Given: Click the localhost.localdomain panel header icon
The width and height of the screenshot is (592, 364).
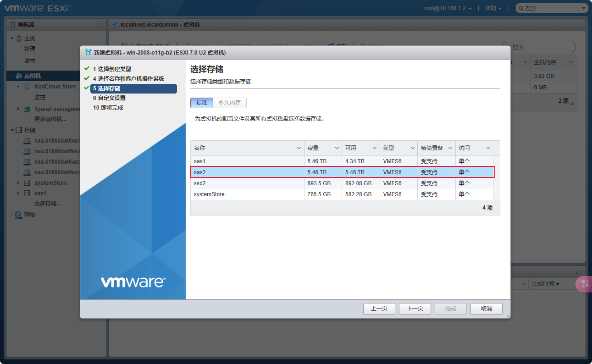Looking at the screenshot, I should [x=115, y=25].
